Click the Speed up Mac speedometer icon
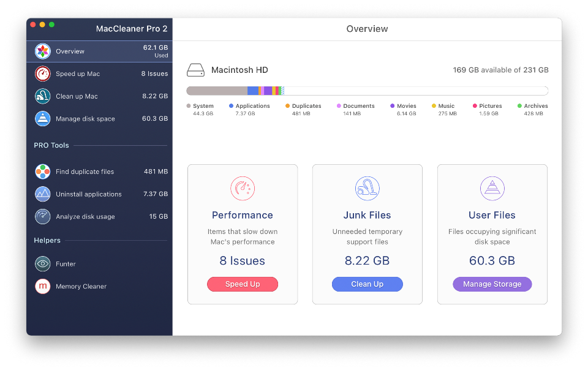This screenshot has height=370, width=588. pos(42,74)
